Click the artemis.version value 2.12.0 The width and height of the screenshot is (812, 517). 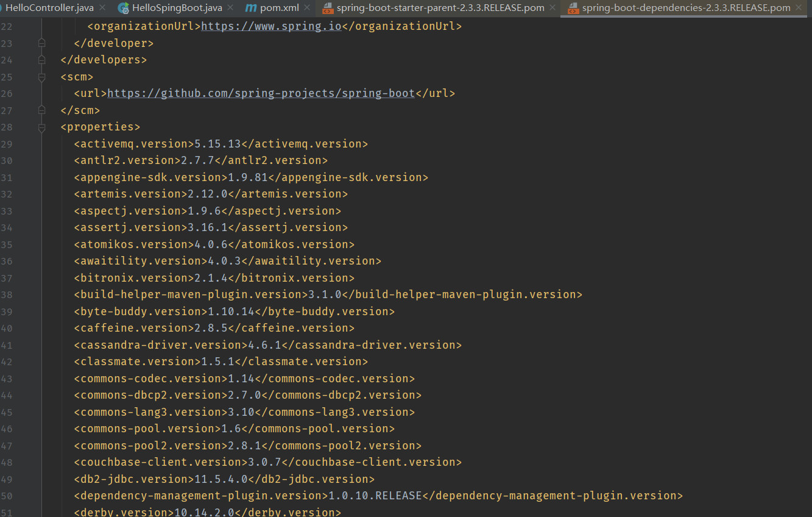coord(208,194)
